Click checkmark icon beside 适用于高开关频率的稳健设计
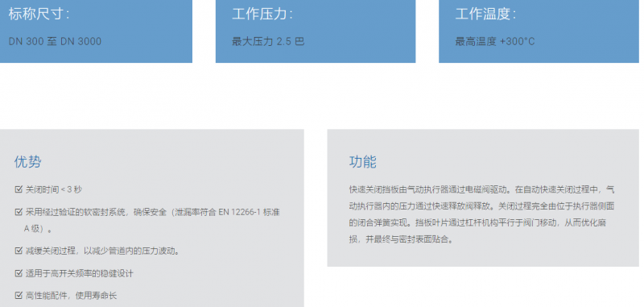 (18, 273)
